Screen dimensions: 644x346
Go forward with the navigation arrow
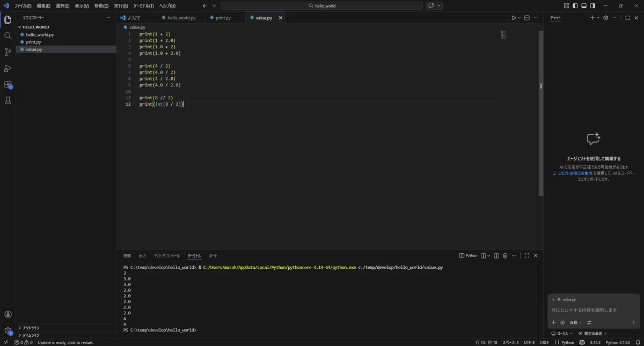[214, 6]
